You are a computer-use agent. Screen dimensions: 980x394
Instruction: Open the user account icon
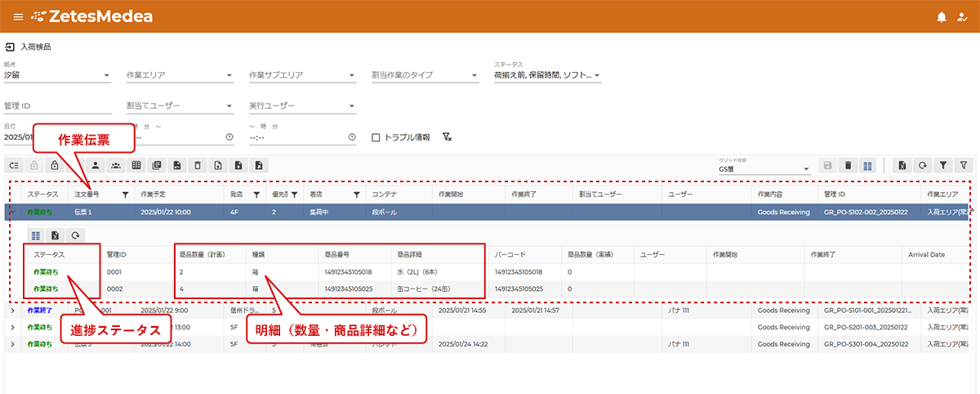click(x=962, y=16)
